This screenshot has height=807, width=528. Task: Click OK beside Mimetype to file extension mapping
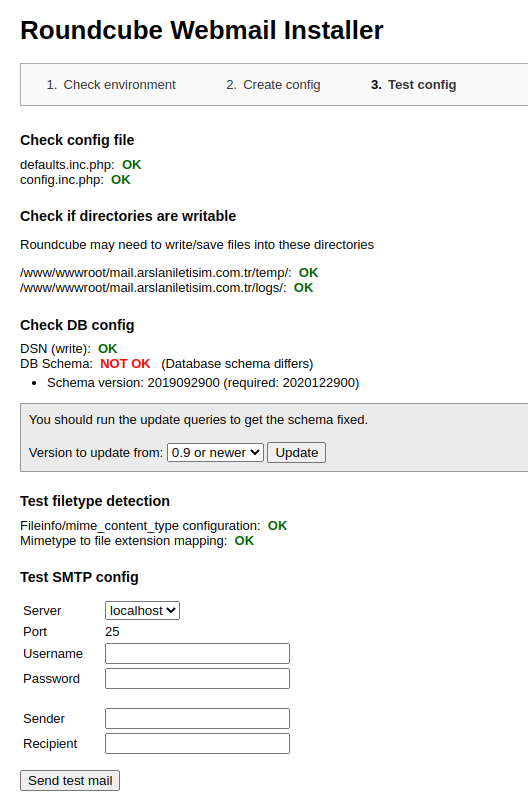[244, 540]
